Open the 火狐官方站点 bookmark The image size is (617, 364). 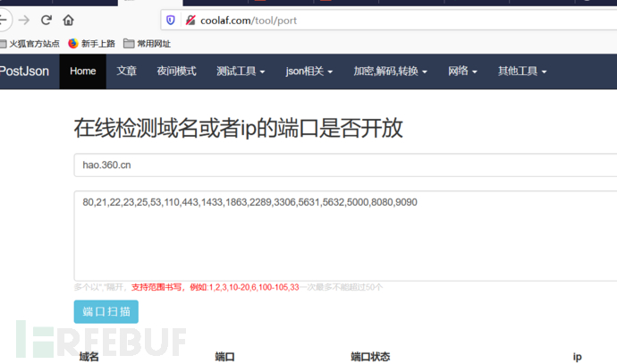pos(30,44)
